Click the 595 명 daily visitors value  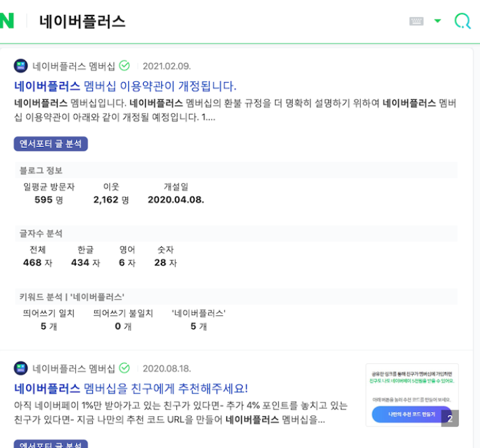point(49,200)
